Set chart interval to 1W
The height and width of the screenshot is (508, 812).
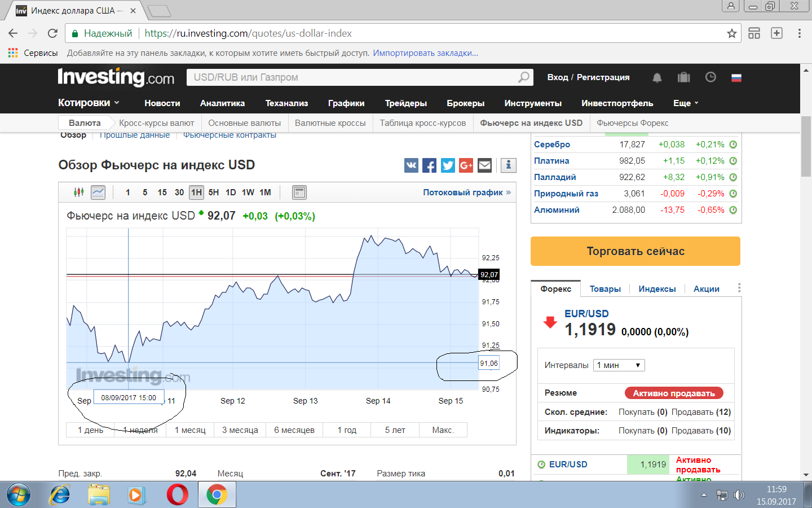[x=248, y=192]
